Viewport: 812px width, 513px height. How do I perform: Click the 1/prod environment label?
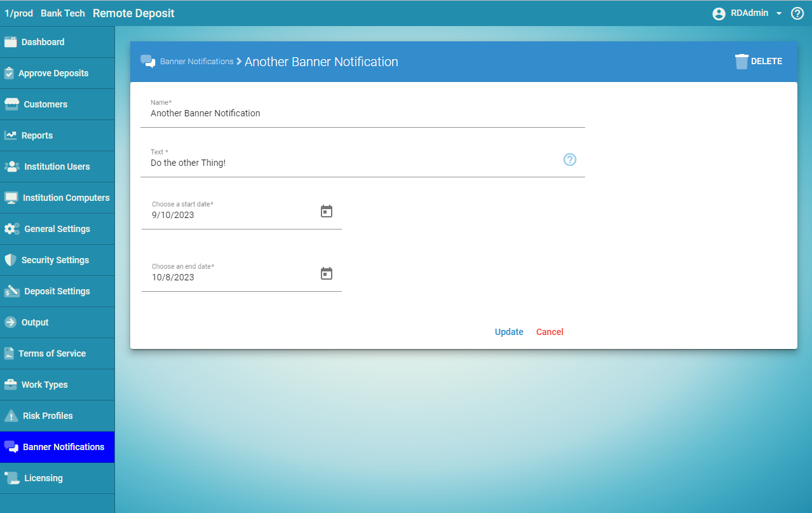pos(19,13)
